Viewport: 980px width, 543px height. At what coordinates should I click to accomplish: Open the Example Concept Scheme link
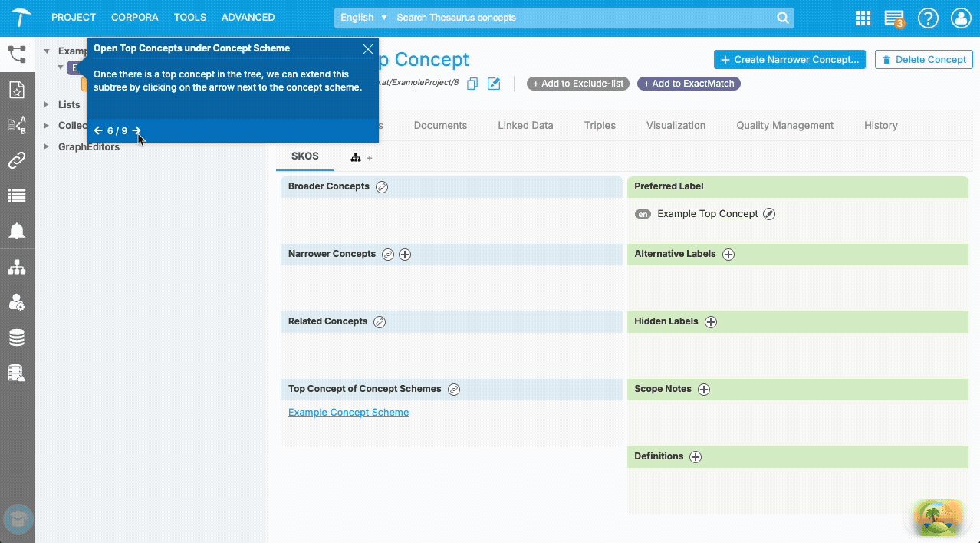pyautogui.click(x=348, y=412)
